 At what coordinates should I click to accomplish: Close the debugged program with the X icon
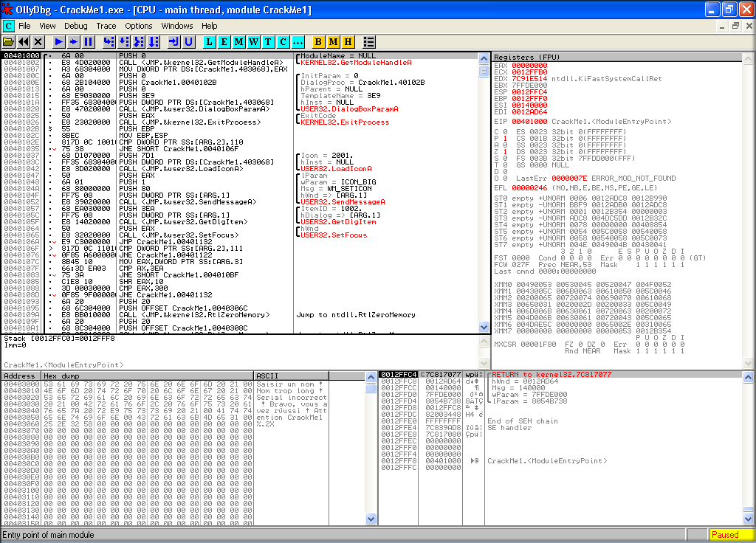click(38, 42)
